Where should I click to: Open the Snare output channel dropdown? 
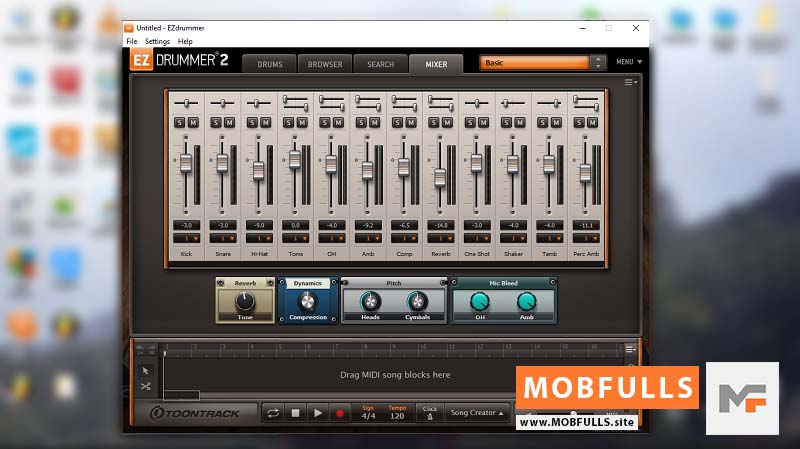tap(223, 238)
